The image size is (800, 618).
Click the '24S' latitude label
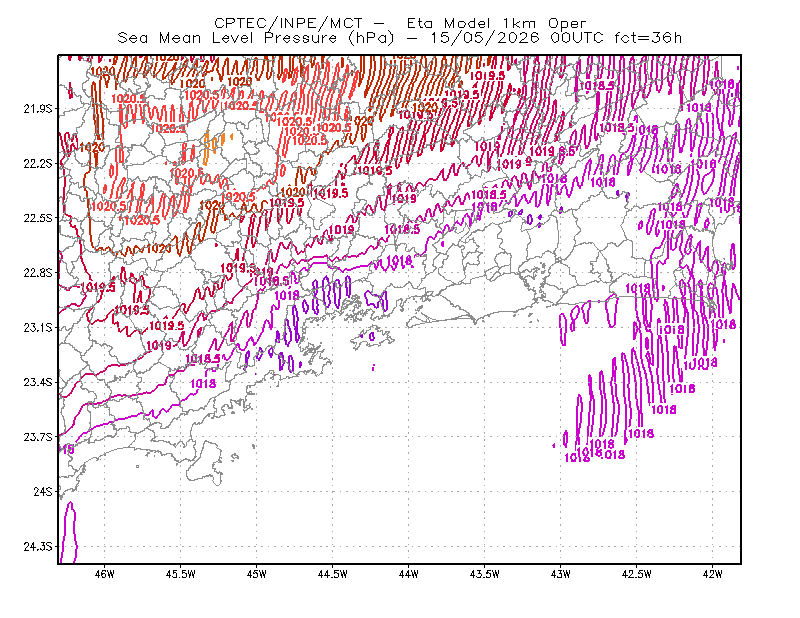click(43, 491)
